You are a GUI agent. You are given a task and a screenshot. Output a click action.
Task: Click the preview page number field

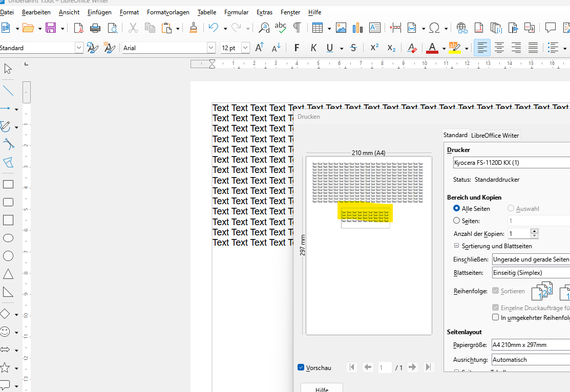[x=385, y=367]
